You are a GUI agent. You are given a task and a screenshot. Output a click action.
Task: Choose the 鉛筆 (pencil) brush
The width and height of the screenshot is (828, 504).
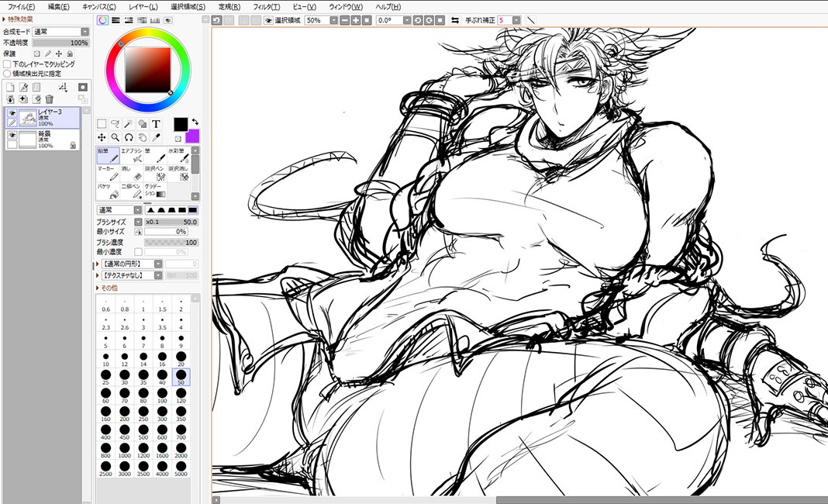108,155
